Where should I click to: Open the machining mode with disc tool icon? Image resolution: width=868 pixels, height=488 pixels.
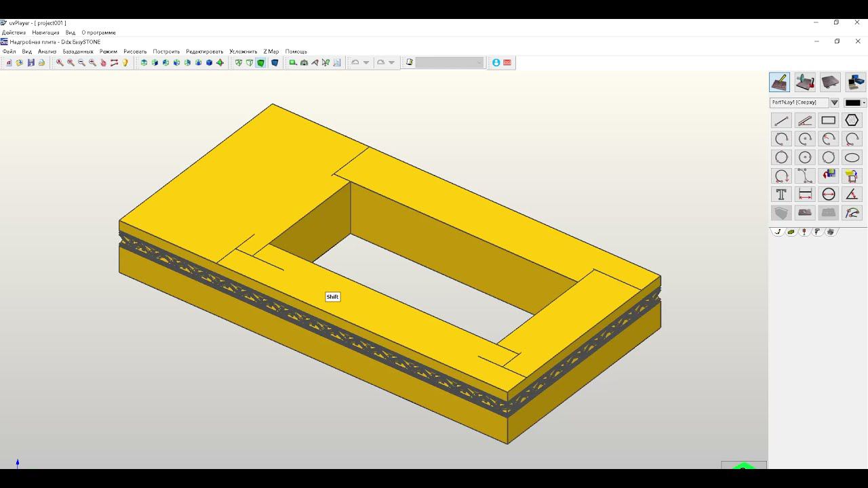coord(805,82)
